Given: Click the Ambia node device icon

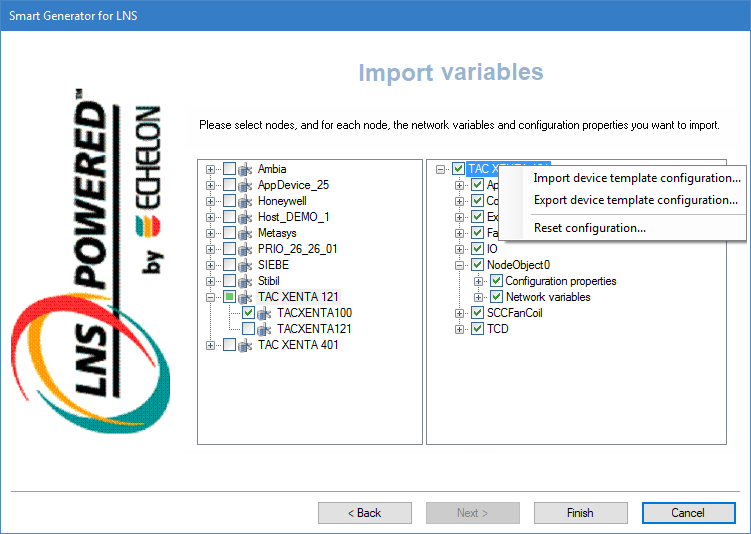Looking at the screenshot, I should tap(246, 169).
